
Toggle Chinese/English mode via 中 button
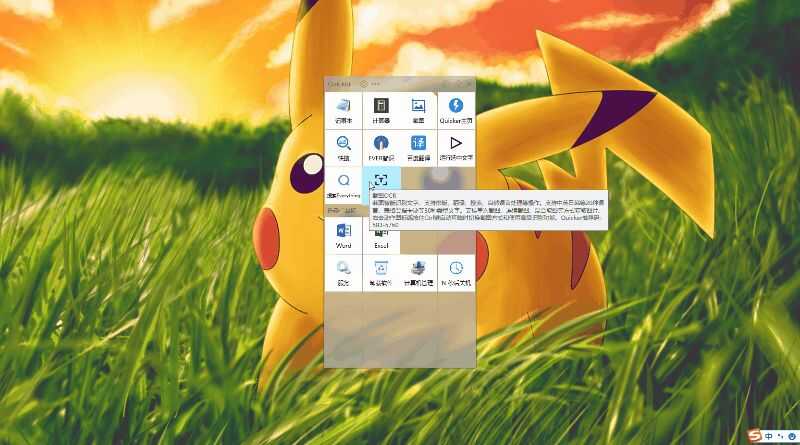769,436
